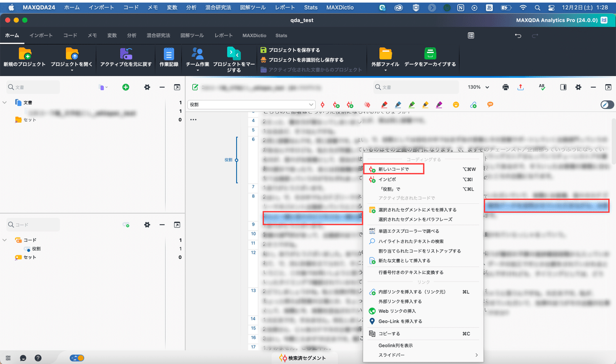Select the purple highlighter color
This screenshot has height=364, width=616.
(x=439, y=104)
